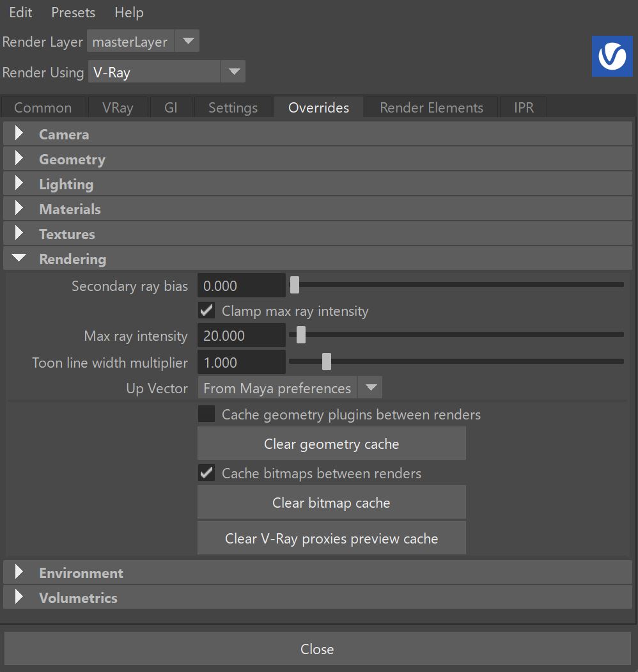Click the Toon line width multiplier field
Image resolution: width=638 pixels, height=672 pixels.
pos(242,362)
